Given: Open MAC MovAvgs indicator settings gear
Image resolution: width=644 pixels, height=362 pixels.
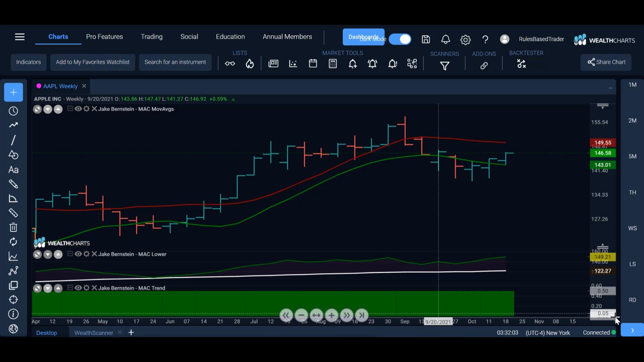Looking at the screenshot, I should (87, 109).
